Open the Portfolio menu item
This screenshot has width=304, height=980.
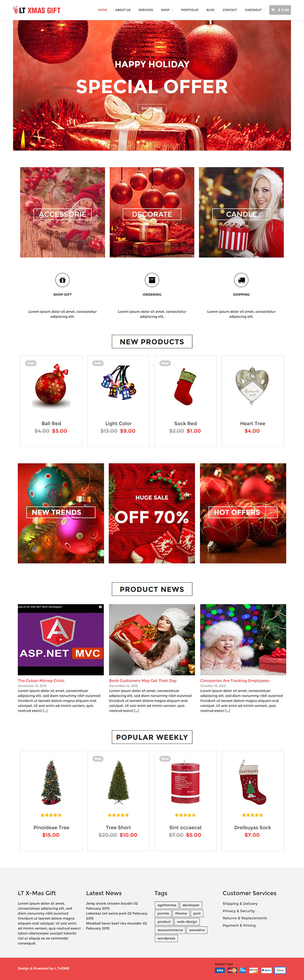(190, 10)
